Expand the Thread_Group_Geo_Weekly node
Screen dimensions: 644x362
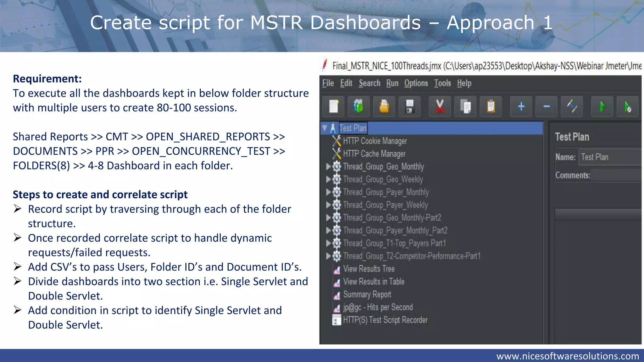point(328,179)
